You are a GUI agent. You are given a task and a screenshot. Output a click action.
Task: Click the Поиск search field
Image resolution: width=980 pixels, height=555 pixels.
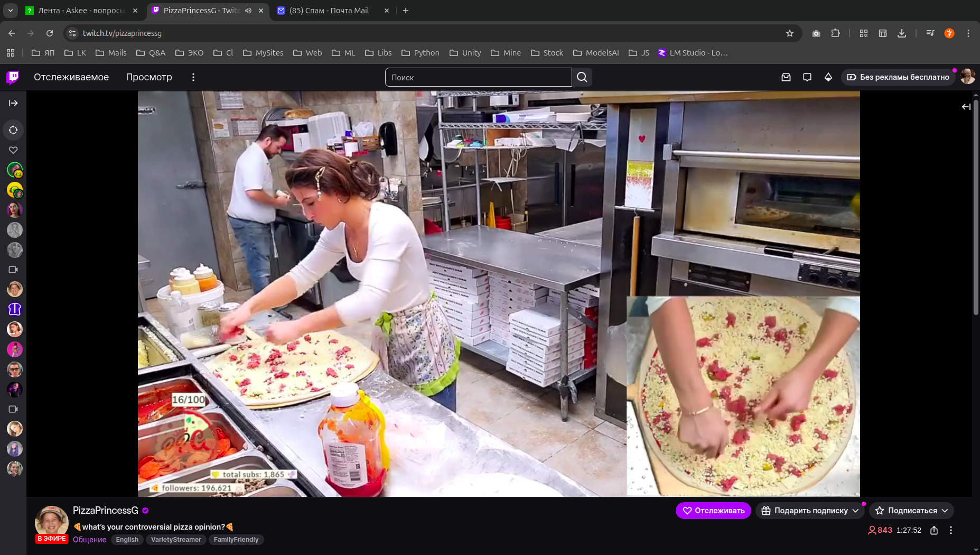click(x=478, y=77)
